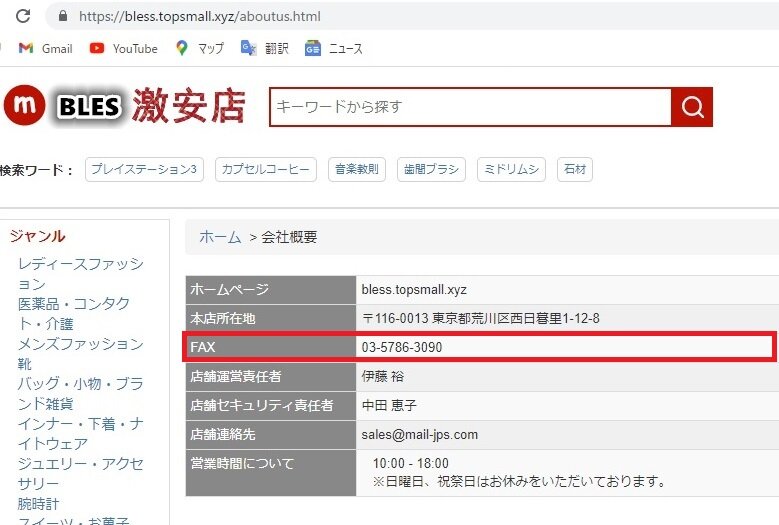Select the ミドリムシ search tag
Screen dimensions: 779x525
(x=511, y=169)
